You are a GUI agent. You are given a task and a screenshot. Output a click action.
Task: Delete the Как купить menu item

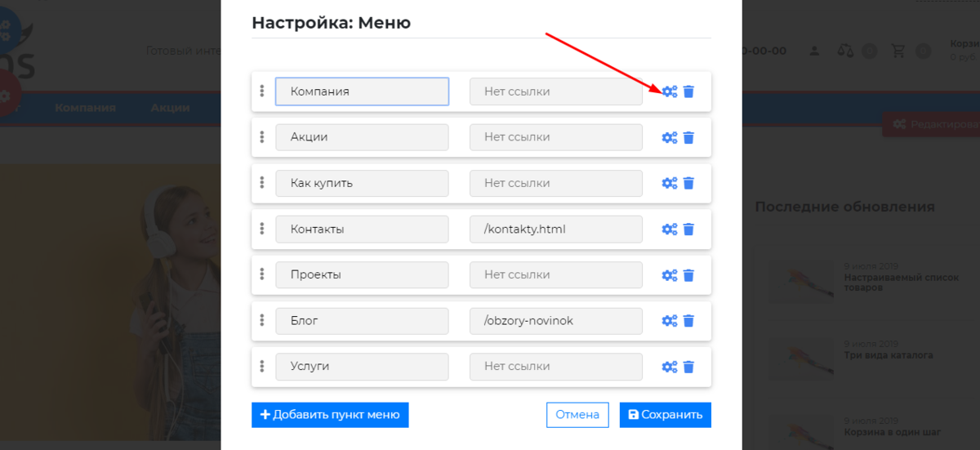tap(688, 183)
